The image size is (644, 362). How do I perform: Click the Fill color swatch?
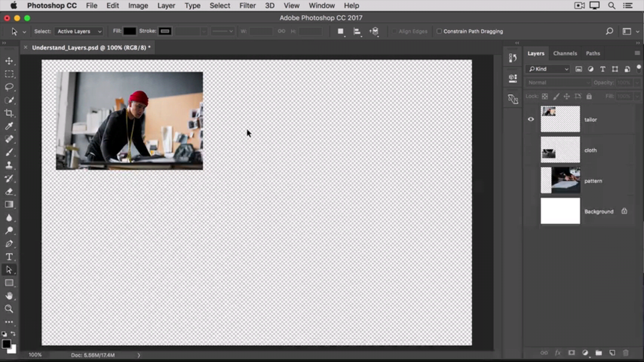coord(130,31)
